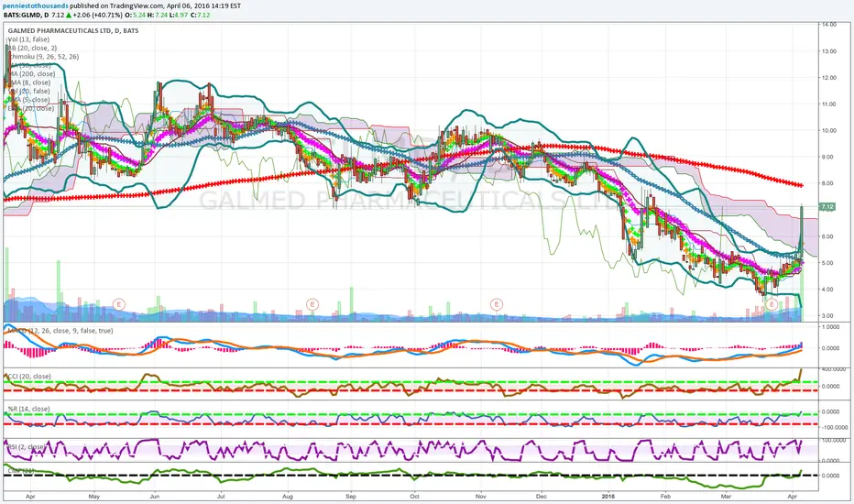Click the May time axis label
This screenshot has width=854, height=504.
(93, 497)
